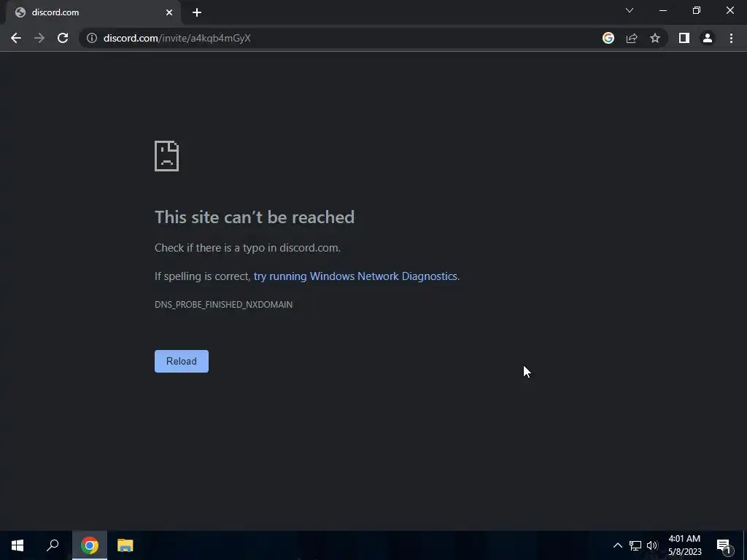Share this page icon
Image resolution: width=747 pixels, height=560 pixels.
(x=632, y=38)
